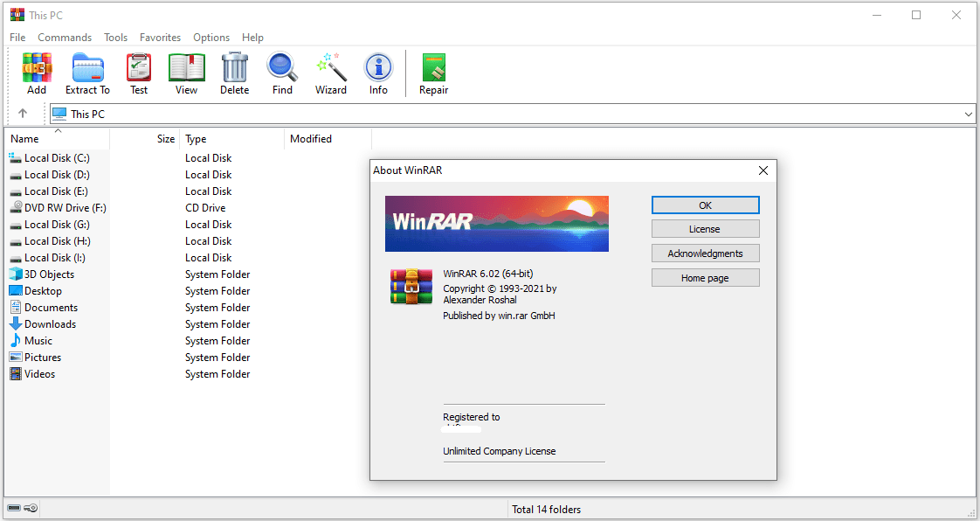The image size is (980, 521).
Task: Click the Registered to label
Action: pos(472,417)
